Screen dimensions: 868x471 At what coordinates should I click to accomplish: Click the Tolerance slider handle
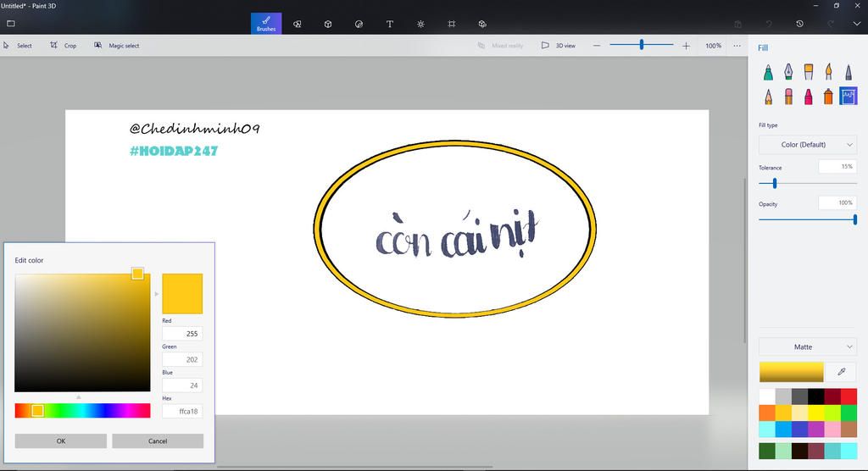775,183
